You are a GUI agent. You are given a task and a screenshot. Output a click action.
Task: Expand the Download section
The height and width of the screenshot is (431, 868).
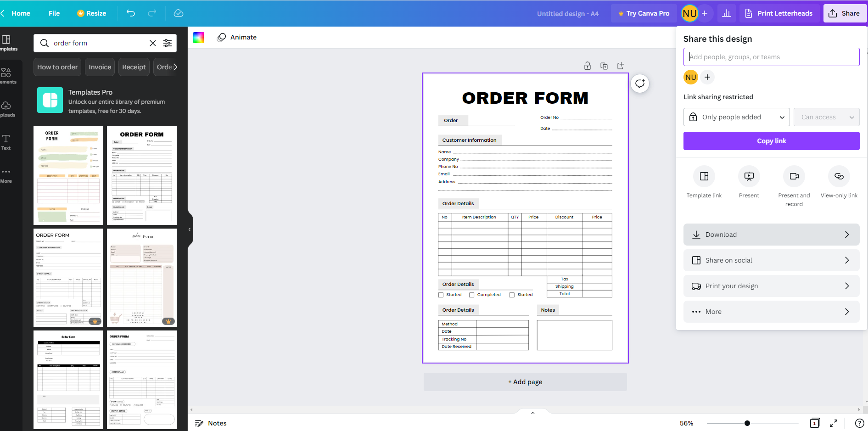pos(771,234)
